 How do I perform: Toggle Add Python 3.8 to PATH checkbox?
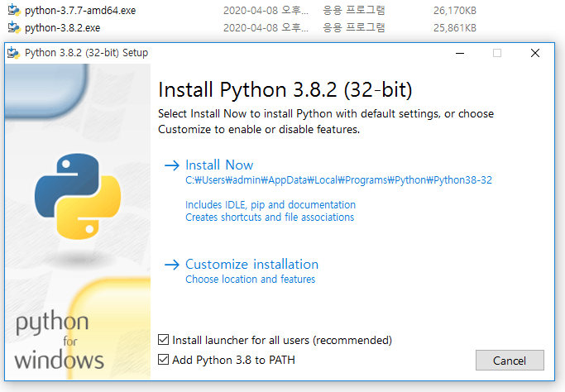pos(163,359)
